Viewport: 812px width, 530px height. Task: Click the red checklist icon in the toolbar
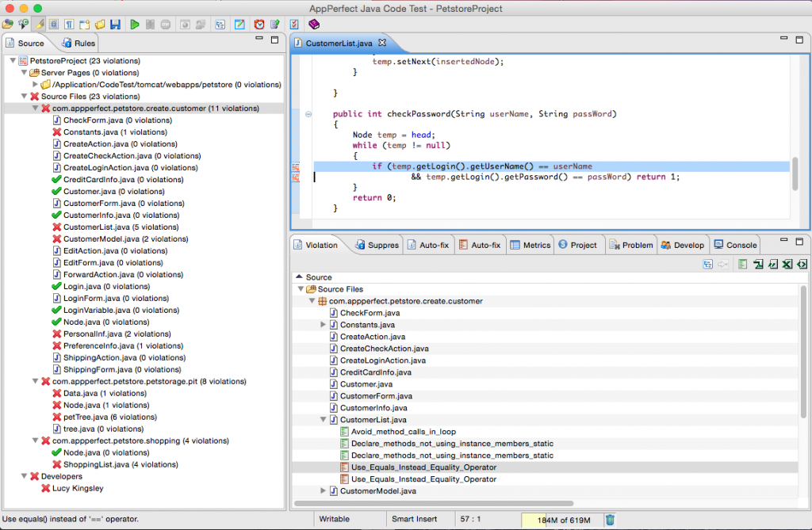pos(293,25)
